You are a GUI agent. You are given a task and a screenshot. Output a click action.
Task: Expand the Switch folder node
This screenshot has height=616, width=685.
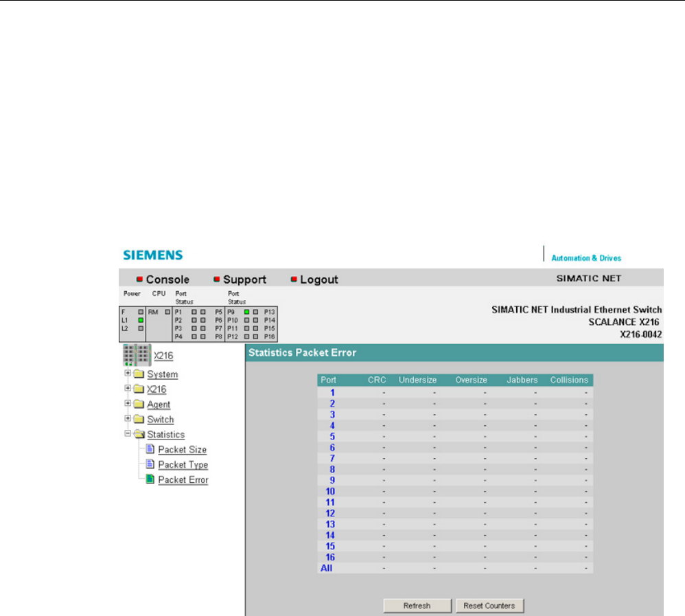pos(128,418)
